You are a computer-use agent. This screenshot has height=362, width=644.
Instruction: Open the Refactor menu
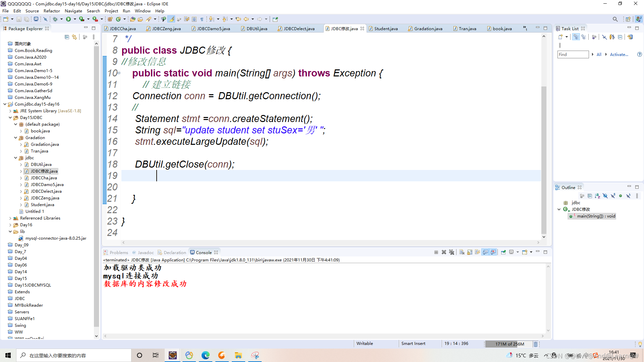(52, 11)
